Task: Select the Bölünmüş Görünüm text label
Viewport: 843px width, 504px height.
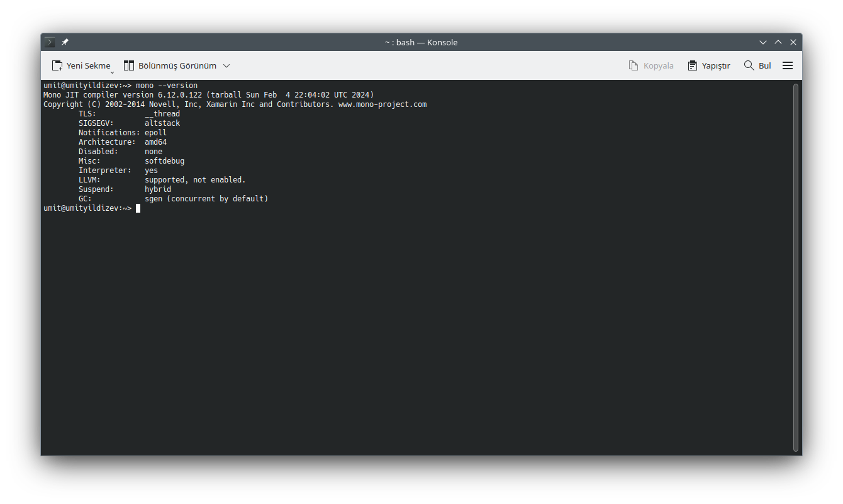Action: click(177, 65)
